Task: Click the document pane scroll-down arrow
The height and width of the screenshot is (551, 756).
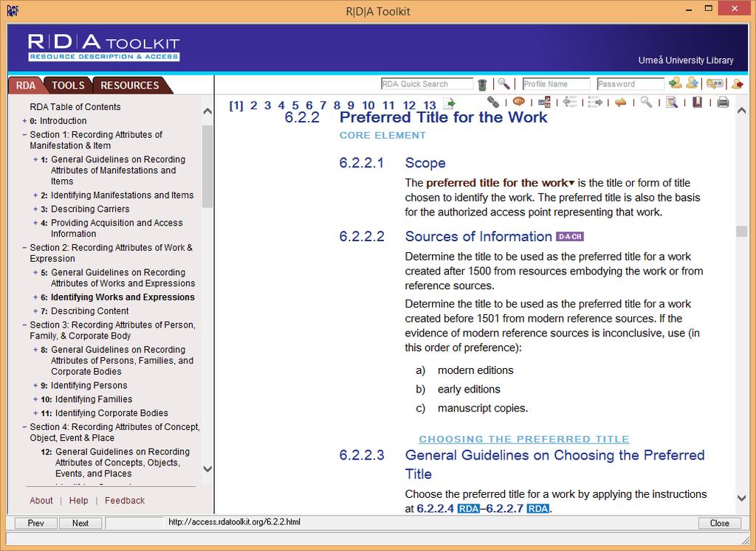Action: (741, 498)
